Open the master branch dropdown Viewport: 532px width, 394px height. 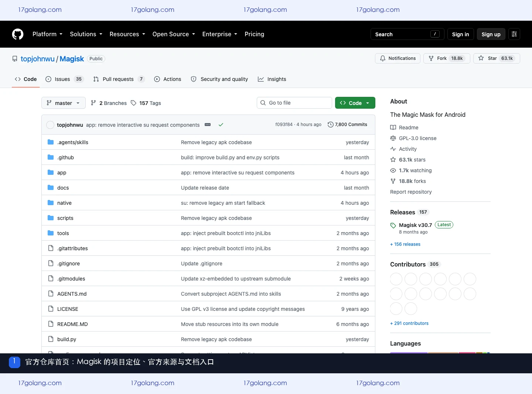pyautogui.click(x=64, y=103)
